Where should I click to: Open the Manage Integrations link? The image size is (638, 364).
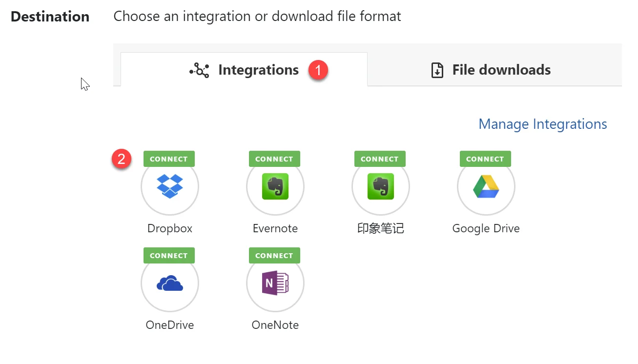[x=543, y=124]
